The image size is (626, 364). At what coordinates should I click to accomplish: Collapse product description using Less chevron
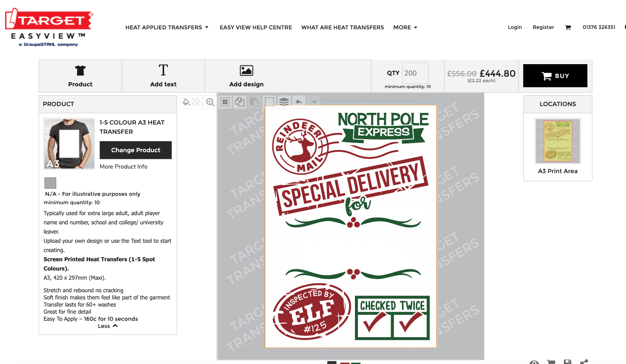108,326
